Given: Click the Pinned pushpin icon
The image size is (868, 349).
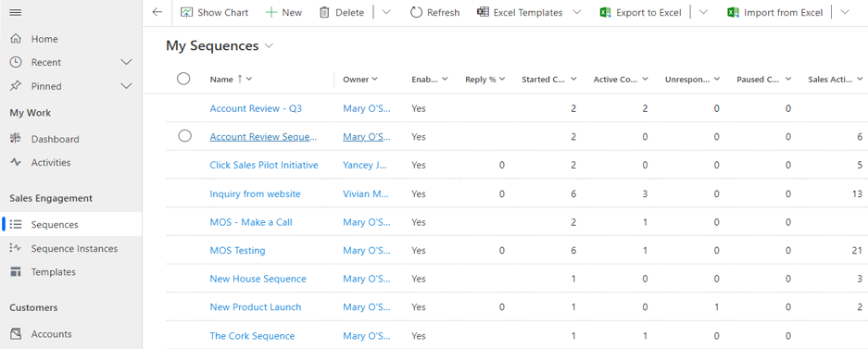Looking at the screenshot, I should (16, 86).
